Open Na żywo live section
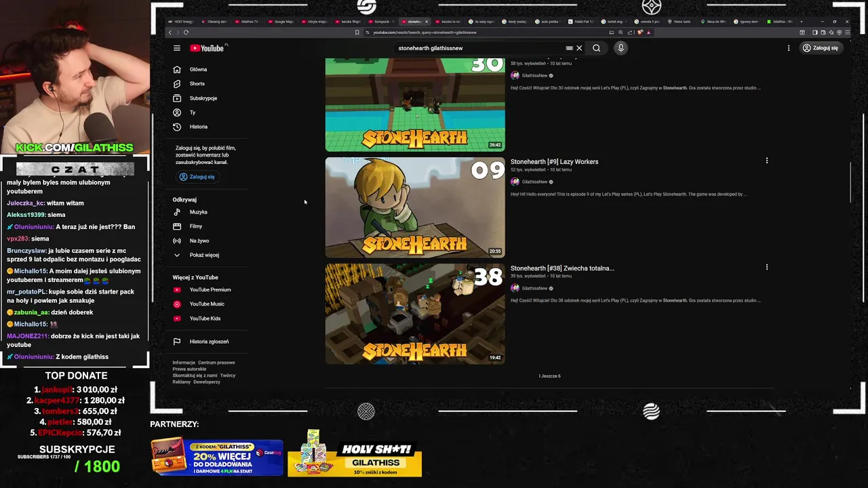Image resolution: width=868 pixels, height=488 pixels. (200, 241)
